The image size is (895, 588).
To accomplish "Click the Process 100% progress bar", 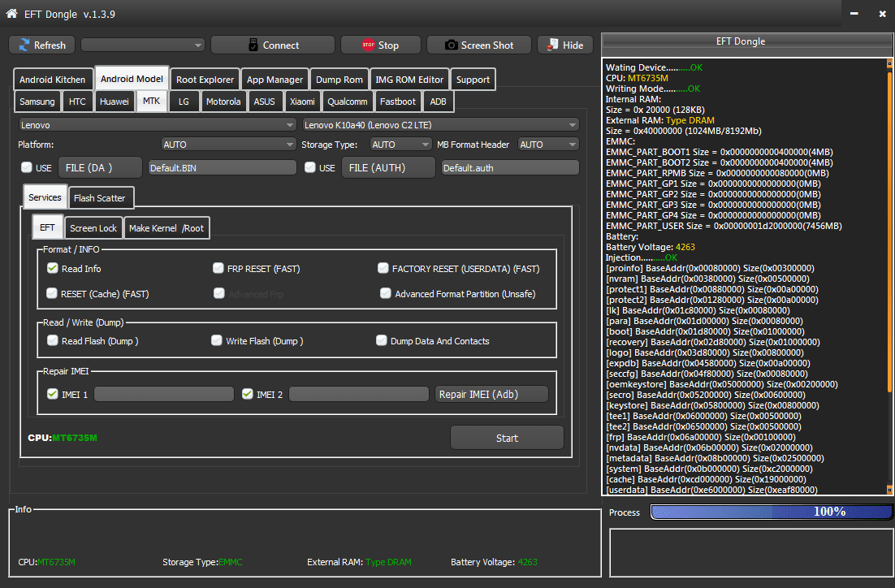I will tap(771, 512).
